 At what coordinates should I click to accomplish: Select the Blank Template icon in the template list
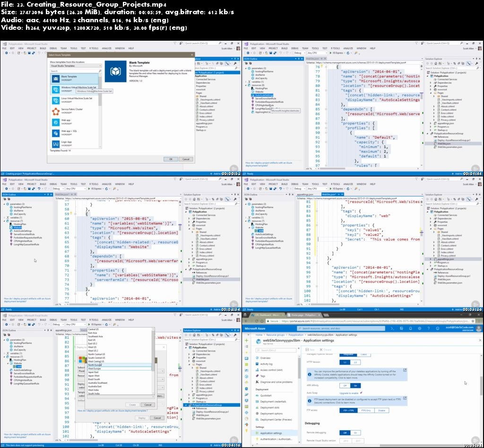(x=56, y=79)
